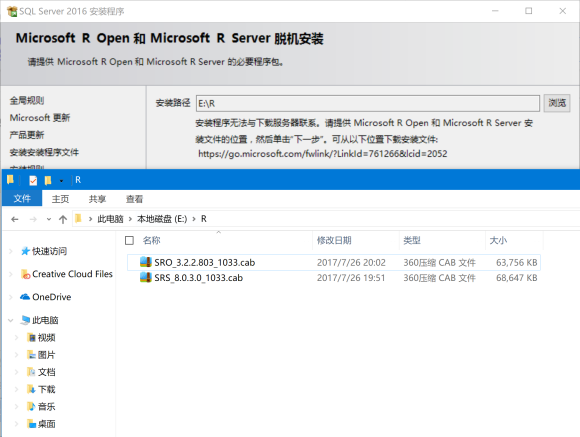Expand the 快速访问 tree node

(x=11, y=251)
